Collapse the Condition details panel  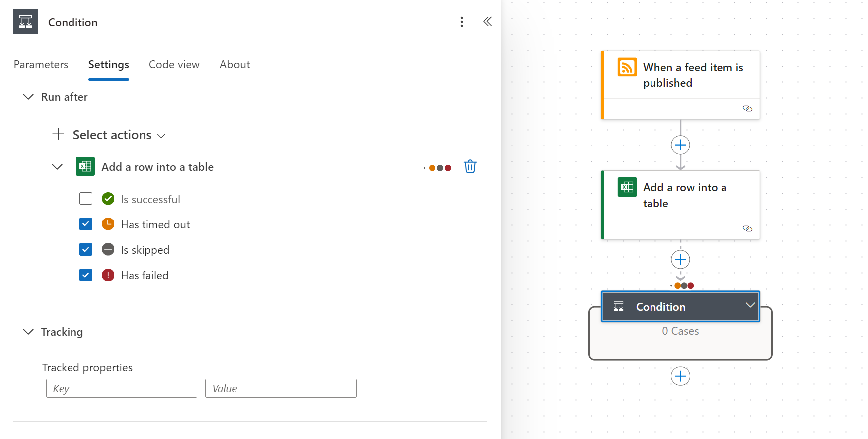click(488, 21)
